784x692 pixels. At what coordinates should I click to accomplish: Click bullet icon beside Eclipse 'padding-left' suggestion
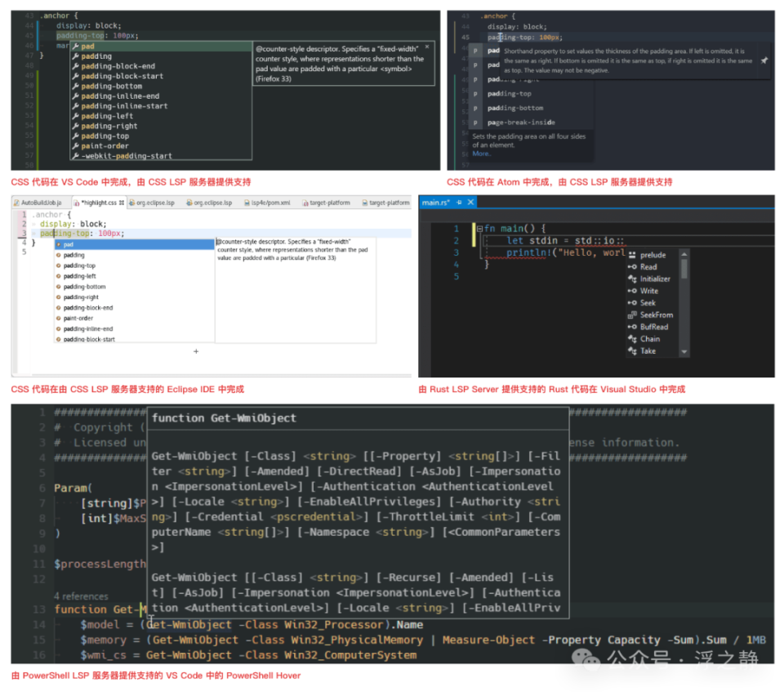59,276
